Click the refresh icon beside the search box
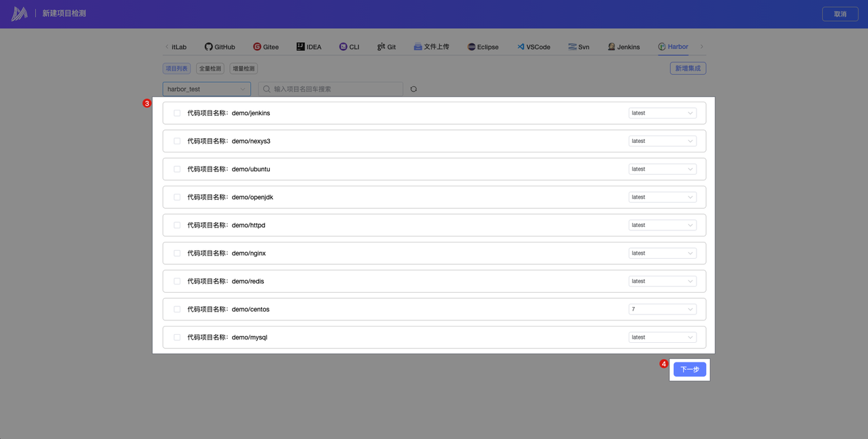Screen dimensions: 868x439 click(x=414, y=89)
